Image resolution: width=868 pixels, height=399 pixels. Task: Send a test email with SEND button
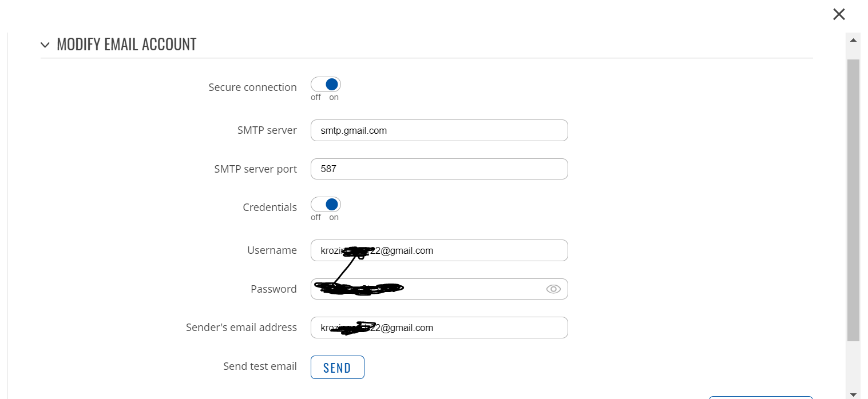(338, 368)
